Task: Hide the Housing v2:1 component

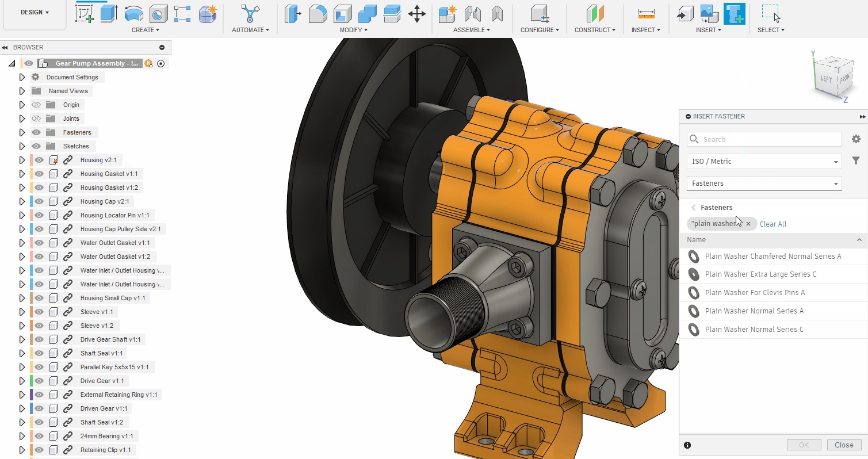Action: tap(39, 160)
